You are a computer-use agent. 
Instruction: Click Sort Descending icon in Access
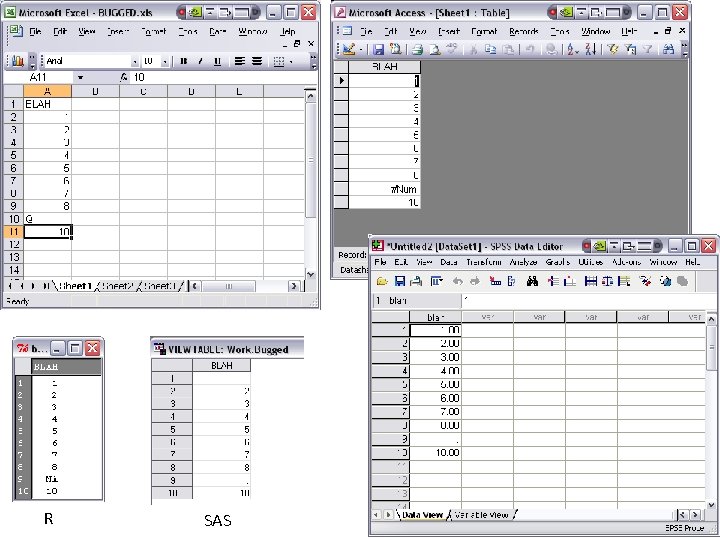591,49
